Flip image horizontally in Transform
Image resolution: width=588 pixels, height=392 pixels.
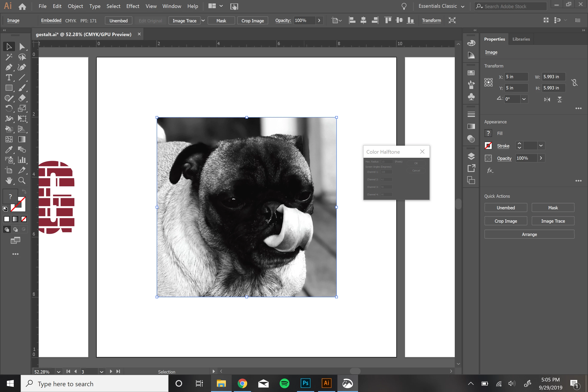pyautogui.click(x=547, y=100)
